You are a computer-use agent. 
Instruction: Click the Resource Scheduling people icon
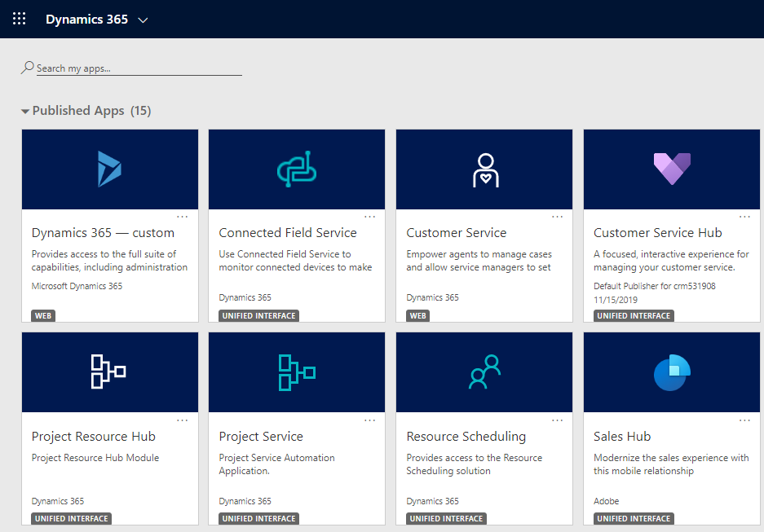click(484, 372)
